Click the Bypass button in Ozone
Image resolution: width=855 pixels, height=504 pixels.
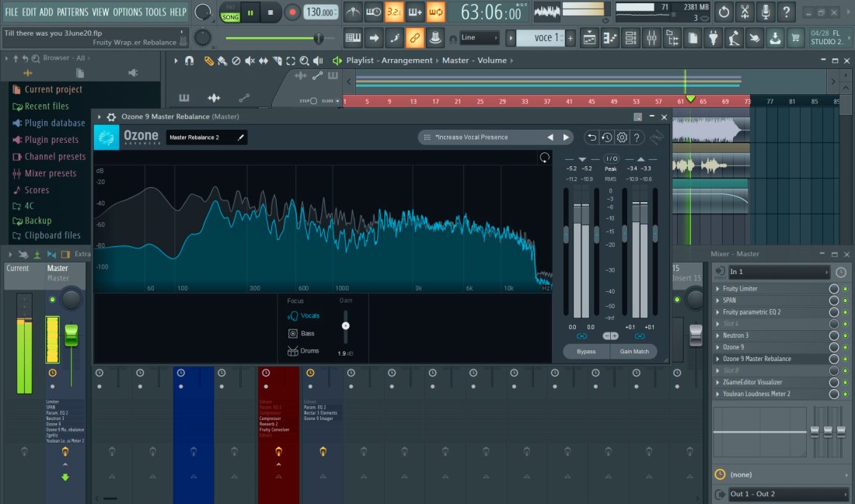tap(586, 351)
